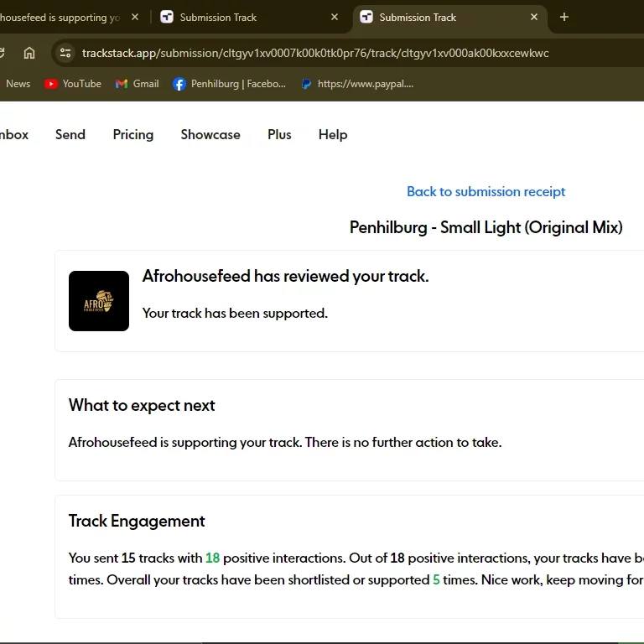644x644 pixels.
Task: Switch to the middle Submission Track tab
Action: (251, 18)
